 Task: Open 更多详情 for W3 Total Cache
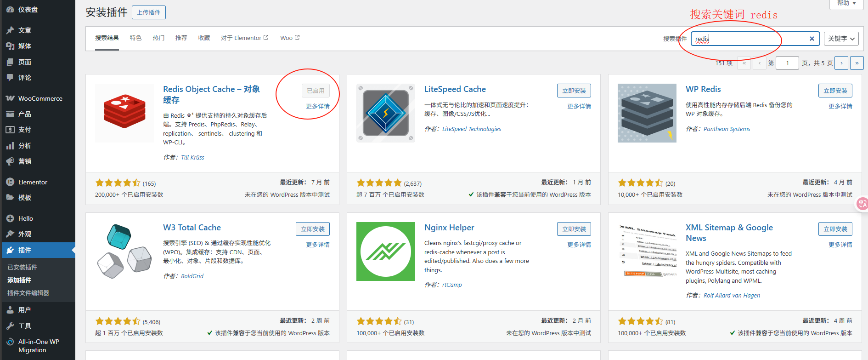click(318, 245)
